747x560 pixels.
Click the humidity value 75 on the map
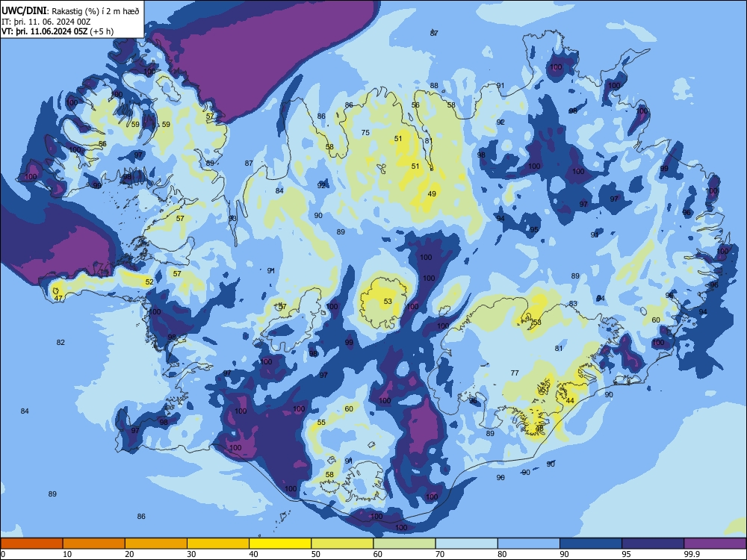coord(365,132)
